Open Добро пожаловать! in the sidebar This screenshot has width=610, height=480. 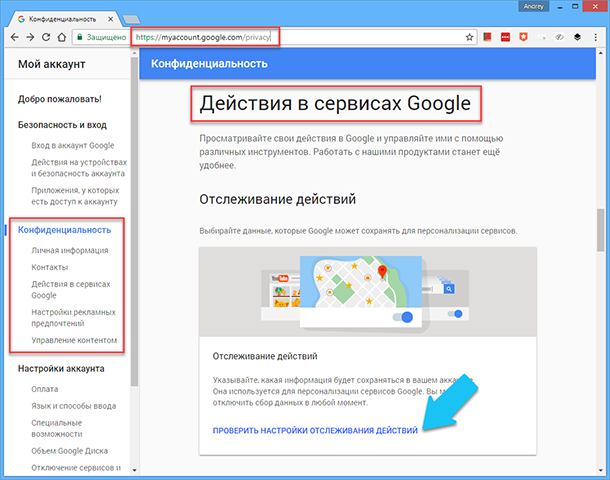(60, 99)
